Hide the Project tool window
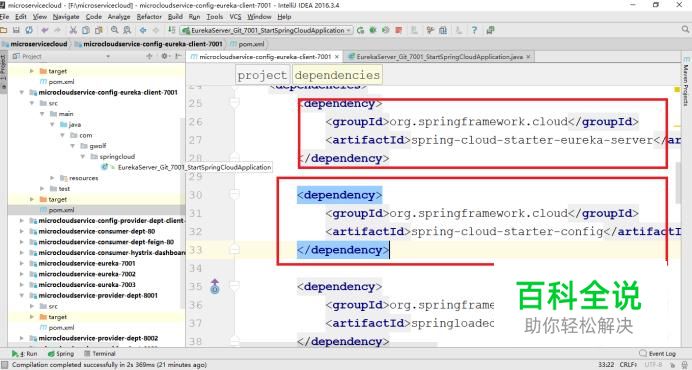Viewport: 692px width, 370px height. tap(178, 56)
